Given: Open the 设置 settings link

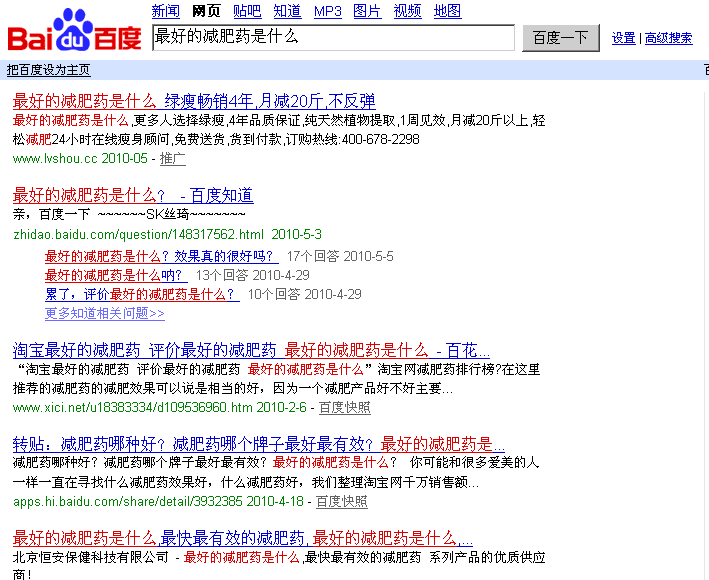Looking at the screenshot, I should [623, 38].
